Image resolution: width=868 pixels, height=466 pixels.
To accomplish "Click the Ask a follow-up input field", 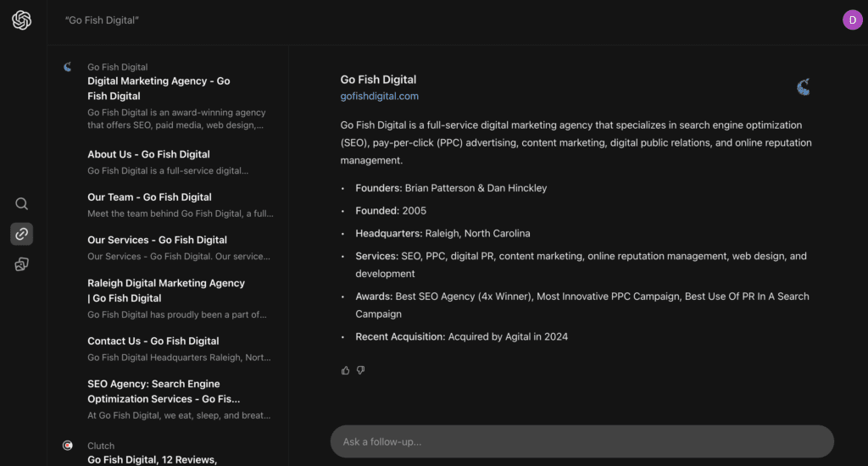I will tap(581, 441).
